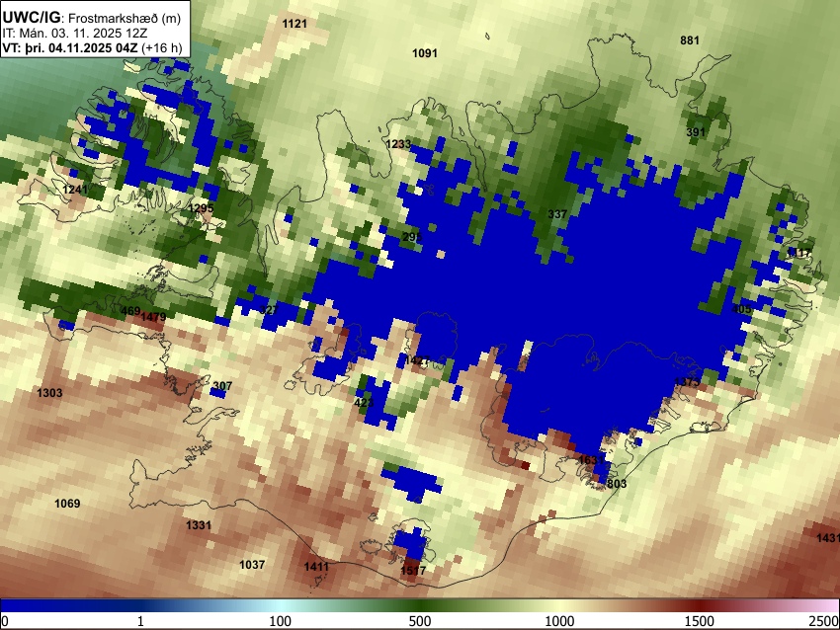Screen dimensions: 840x630
Task: Click the 'UWC/IG: Frostmarkshæð (m)' title text
Action: (x=92, y=17)
